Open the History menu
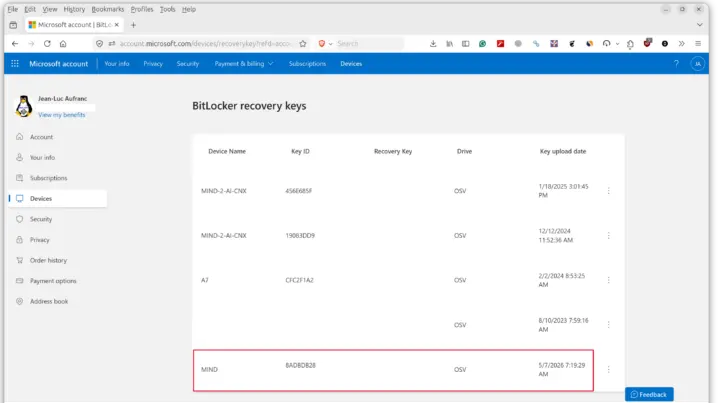The image size is (720, 403). tap(74, 9)
